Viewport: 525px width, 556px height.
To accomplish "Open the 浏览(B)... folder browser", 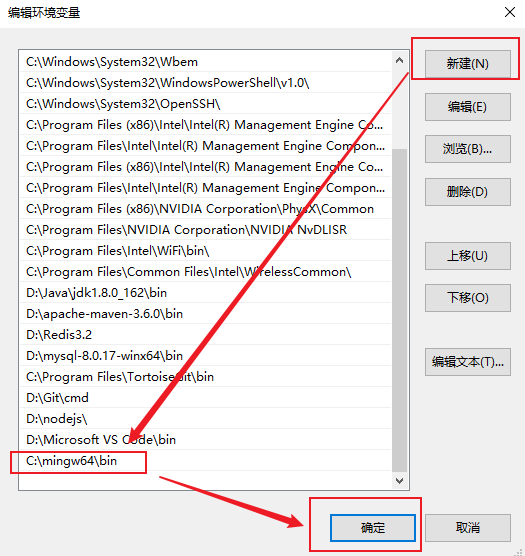I will 468,149.
